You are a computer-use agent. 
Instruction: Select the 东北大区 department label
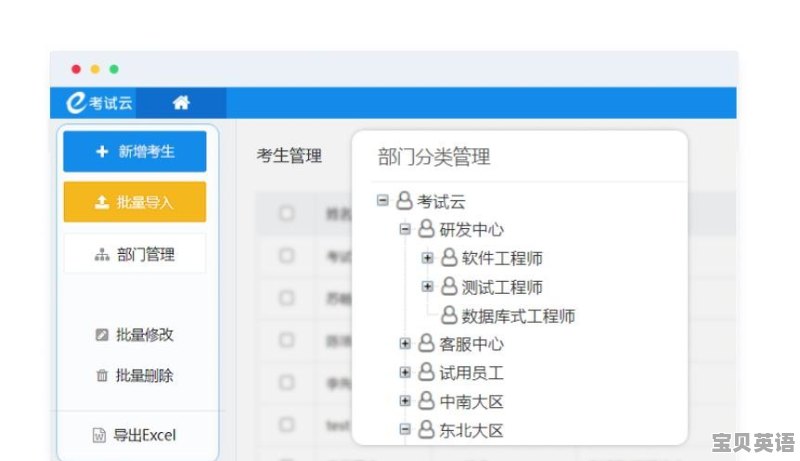click(x=471, y=430)
